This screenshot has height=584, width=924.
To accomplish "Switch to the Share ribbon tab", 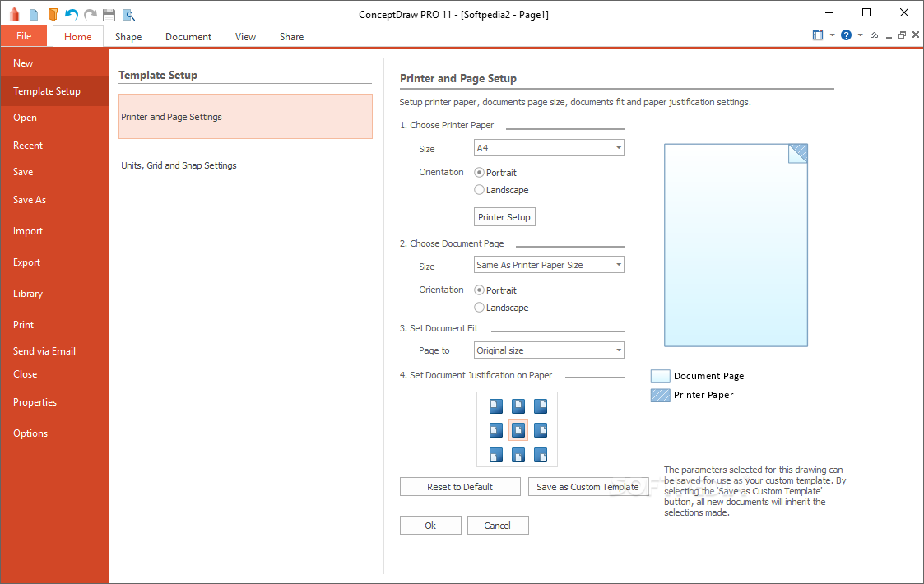I will (x=292, y=36).
